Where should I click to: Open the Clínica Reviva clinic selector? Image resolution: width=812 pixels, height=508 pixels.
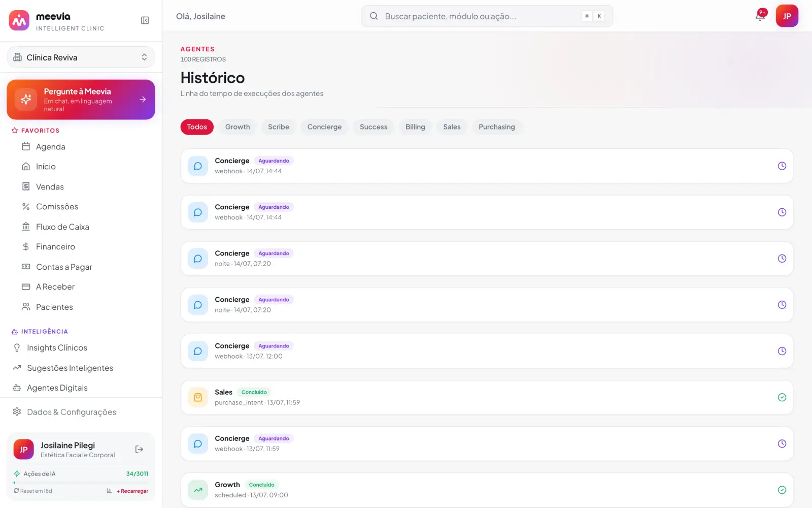pos(81,57)
